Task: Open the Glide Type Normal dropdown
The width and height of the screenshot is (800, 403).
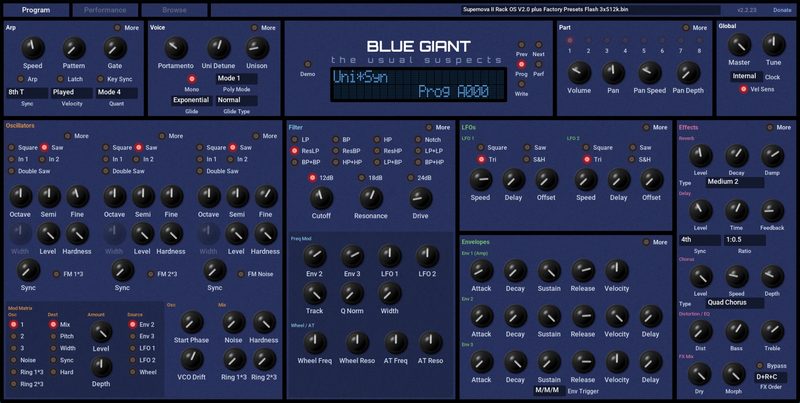Action: point(236,100)
